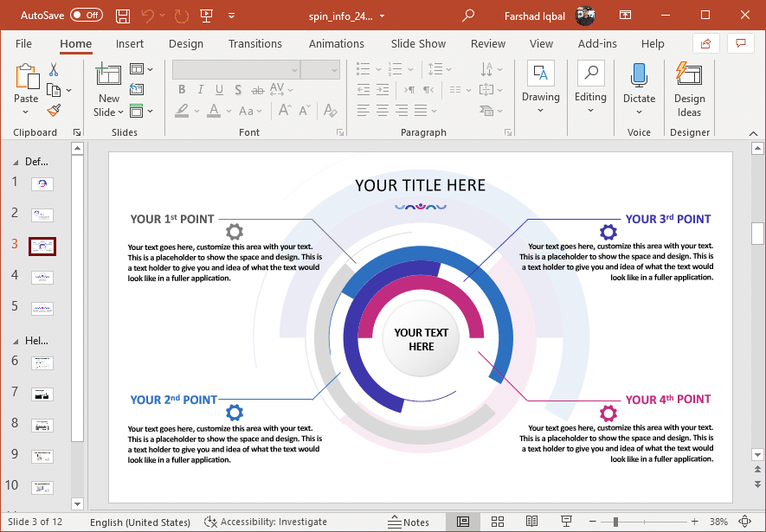766x532 pixels.
Task: Click the Cut scissors icon
Action: tap(54, 70)
